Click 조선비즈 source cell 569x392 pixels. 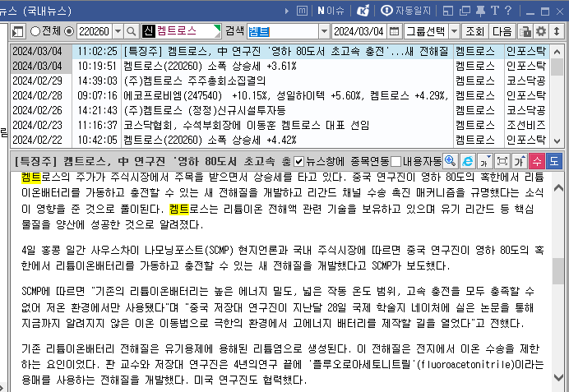click(525, 125)
